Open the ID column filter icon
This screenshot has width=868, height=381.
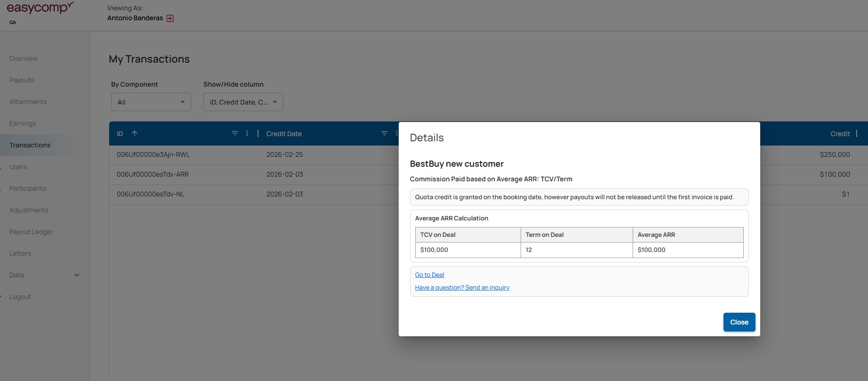point(234,134)
